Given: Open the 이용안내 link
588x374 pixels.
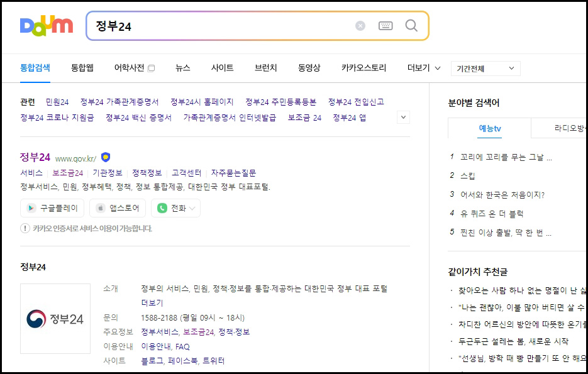Looking at the screenshot, I should [156, 346].
